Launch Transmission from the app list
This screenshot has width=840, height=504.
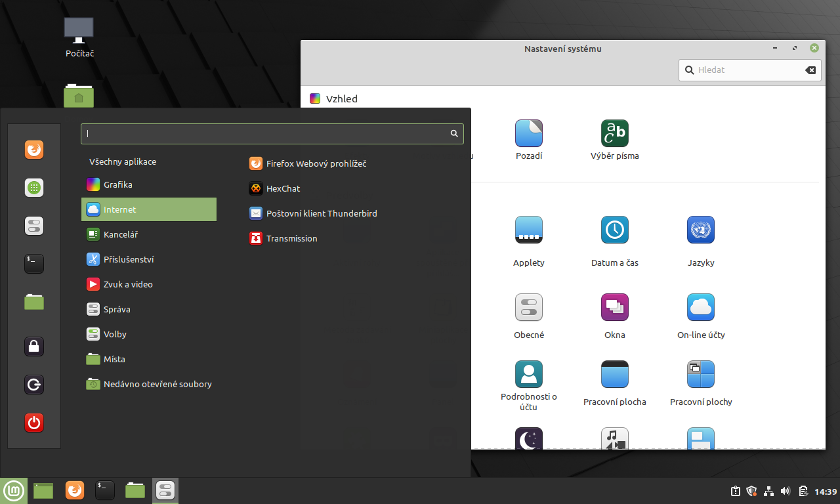click(291, 238)
